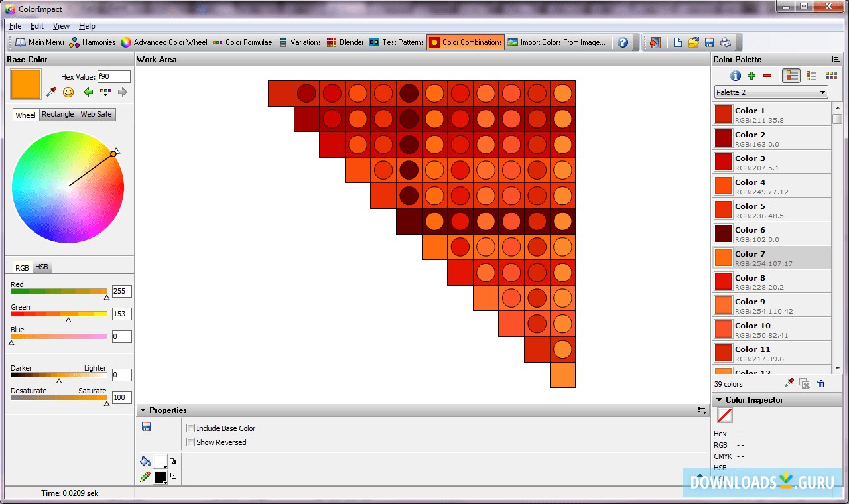The height and width of the screenshot is (504, 849).
Task: Select the RGB tab
Action: click(x=22, y=267)
